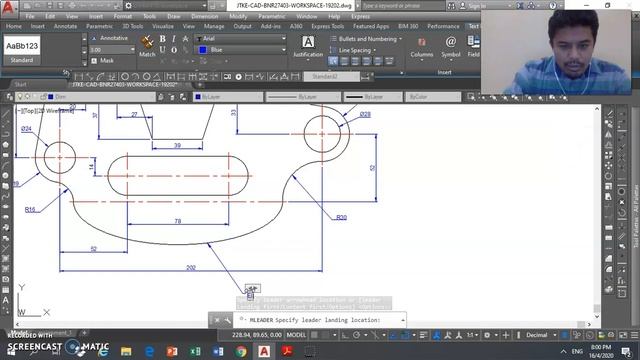Viewport: 640px width, 360px height.
Task: Select the Baseline dimension tool
Action: tap(181, 76)
